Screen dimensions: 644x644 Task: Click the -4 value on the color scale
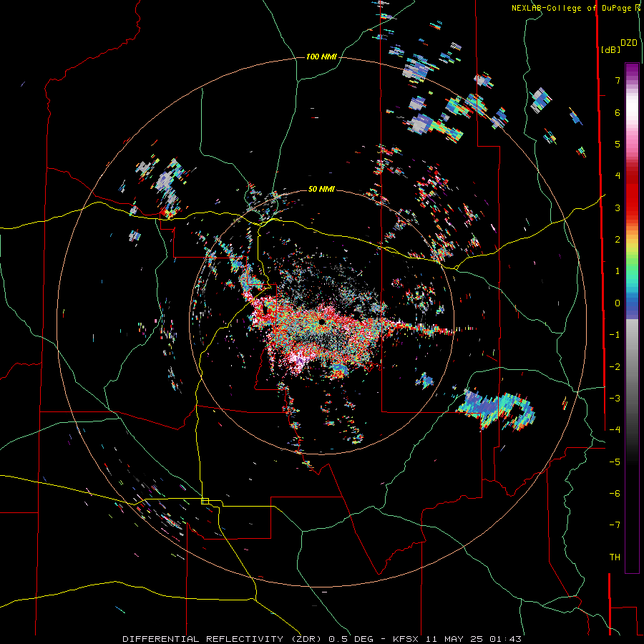(615, 430)
